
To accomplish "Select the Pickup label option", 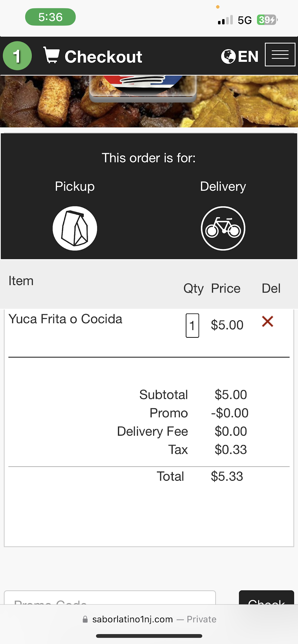I will pyautogui.click(x=75, y=186).
